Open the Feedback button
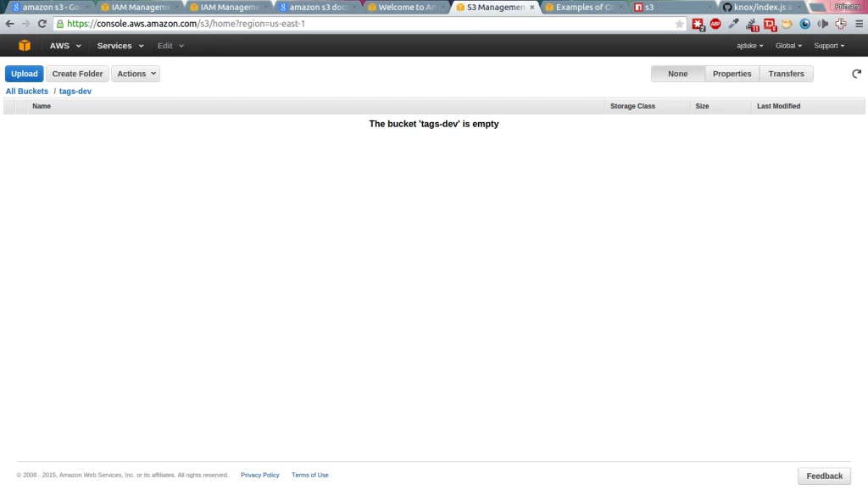This screenshot has height=490, width=868. coord(824,476)
